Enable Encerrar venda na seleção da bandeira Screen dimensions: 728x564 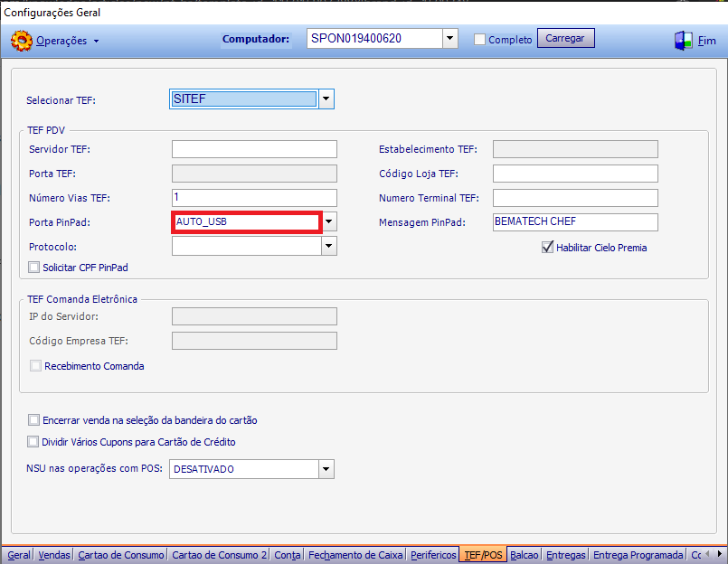pyautogui.click(x=33, y=420)
